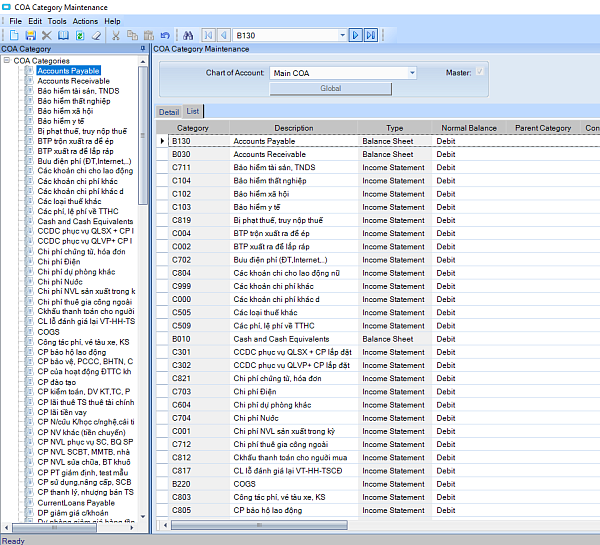Image resolution: width=600 pixels, height=545 pixels.
Task: Click the green Refresh toolbar icon
Action: pyautogui.click(x=80, y=36)
